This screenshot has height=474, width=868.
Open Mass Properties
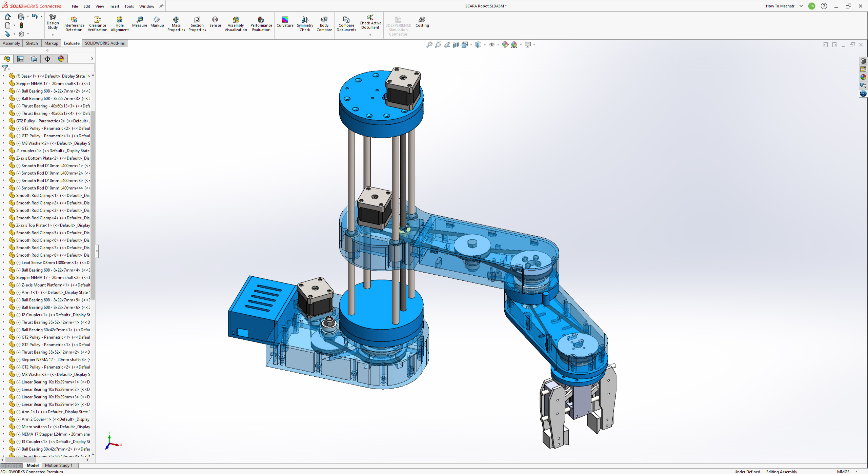coord(176,23)
